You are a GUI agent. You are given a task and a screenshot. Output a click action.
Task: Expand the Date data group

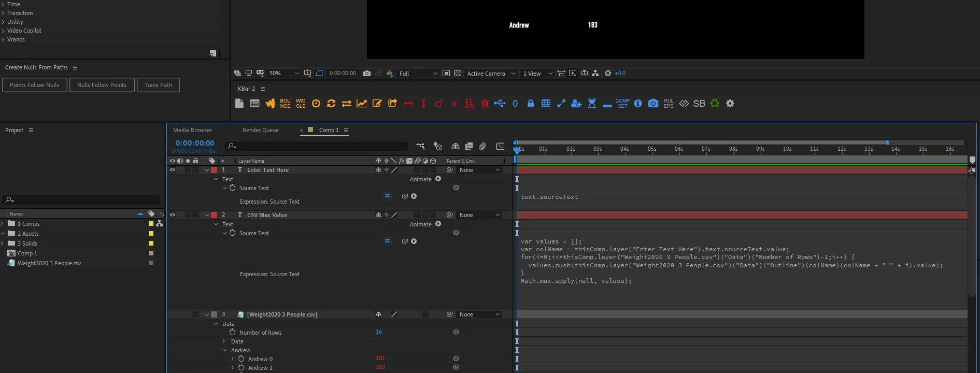tap(224, 341)
